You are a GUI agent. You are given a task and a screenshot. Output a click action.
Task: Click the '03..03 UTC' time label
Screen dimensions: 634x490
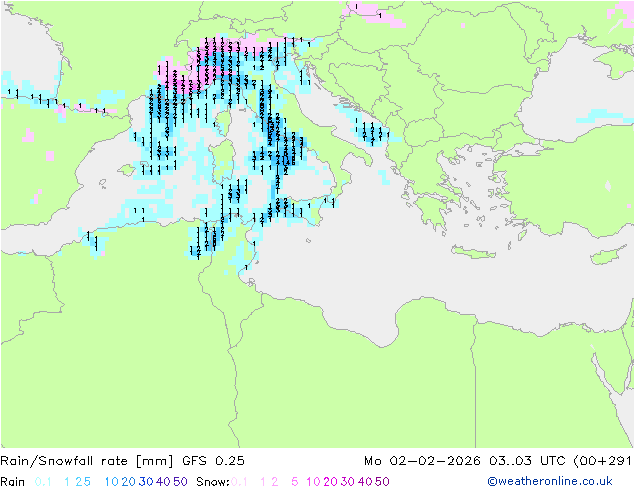click(x=527, y=461)
